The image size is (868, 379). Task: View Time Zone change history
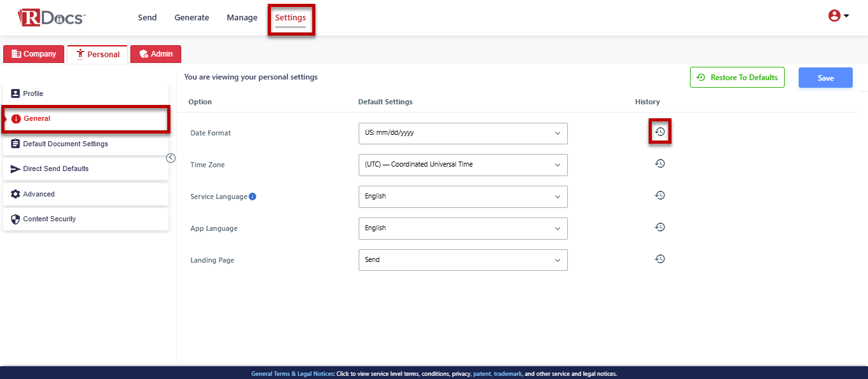[x=660, y=163]
